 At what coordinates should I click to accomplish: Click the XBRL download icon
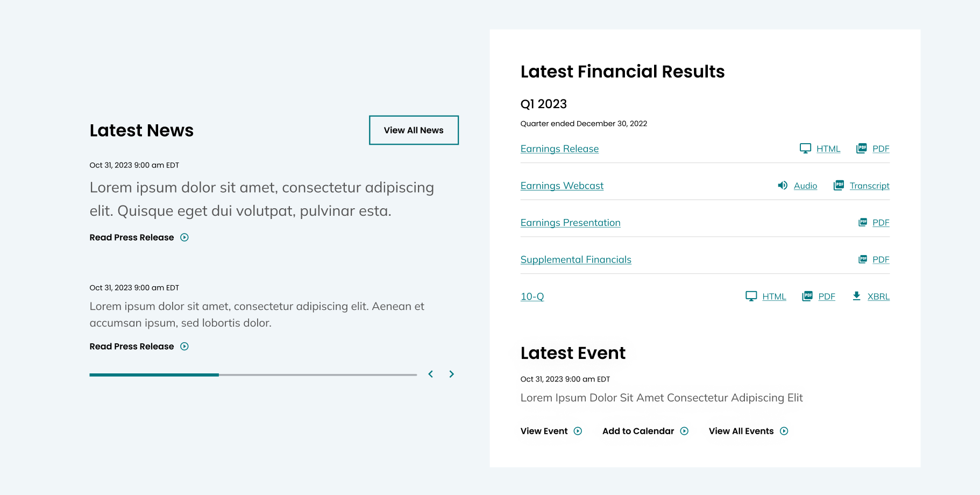pos(856,296)
